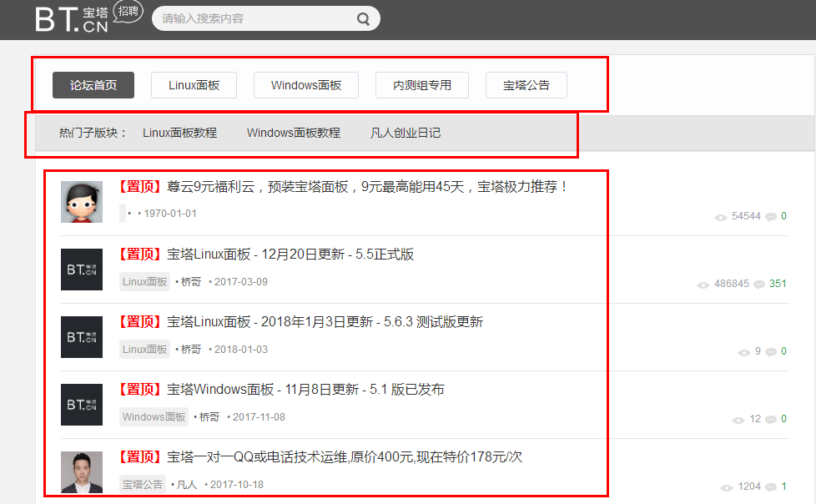Click the 2017-03-09 date text
The image size is (816, 504).
click(241, 282)
